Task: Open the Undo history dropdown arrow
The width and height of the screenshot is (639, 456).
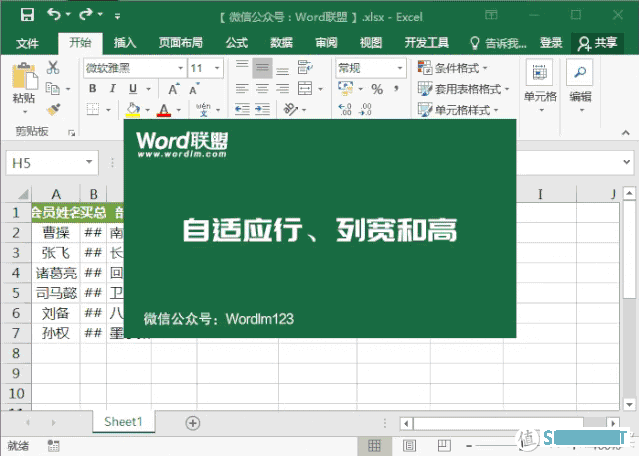Action: 68,15
